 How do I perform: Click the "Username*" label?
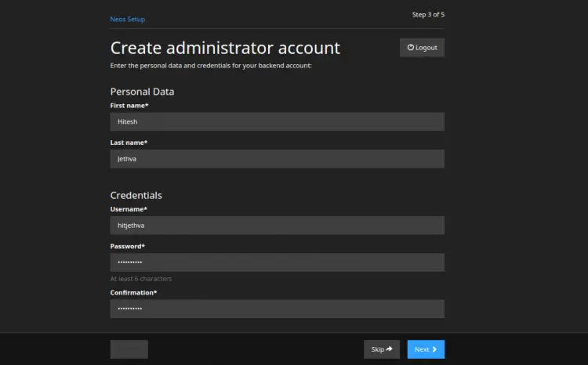point(129,209)
